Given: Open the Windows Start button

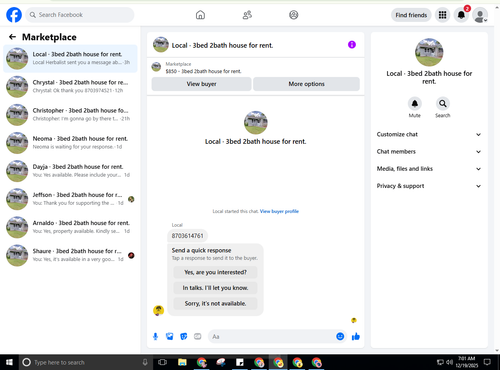Looking at the screenshot, I should [x=9, y=362].
